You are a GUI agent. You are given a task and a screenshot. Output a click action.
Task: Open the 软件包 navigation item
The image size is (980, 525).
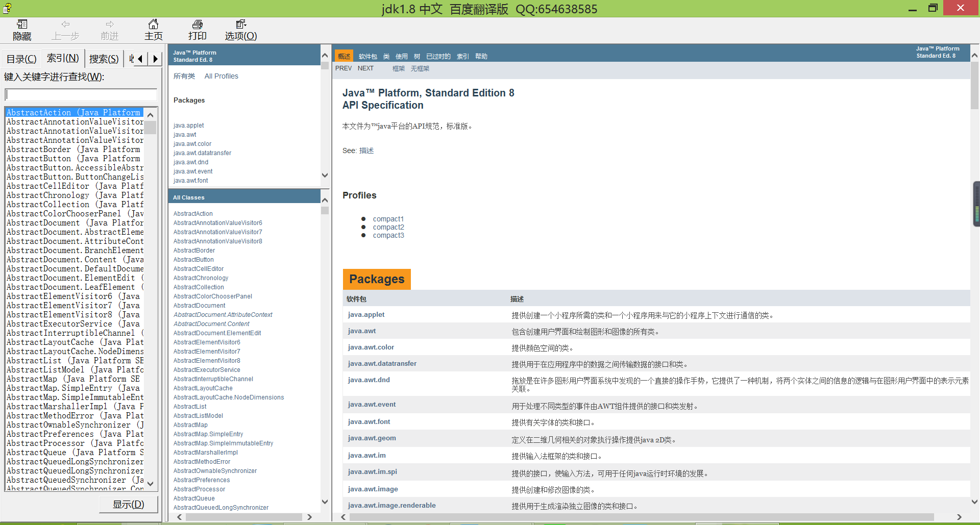coord(367,57)
